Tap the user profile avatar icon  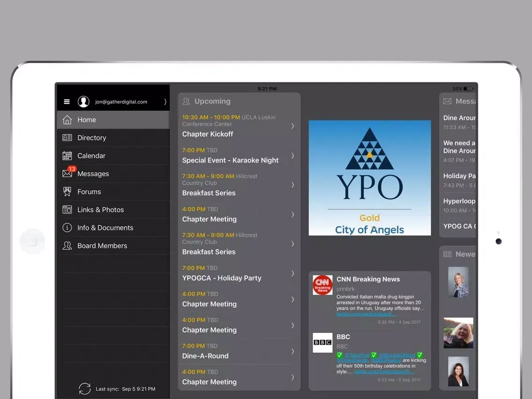click(83, 102)
